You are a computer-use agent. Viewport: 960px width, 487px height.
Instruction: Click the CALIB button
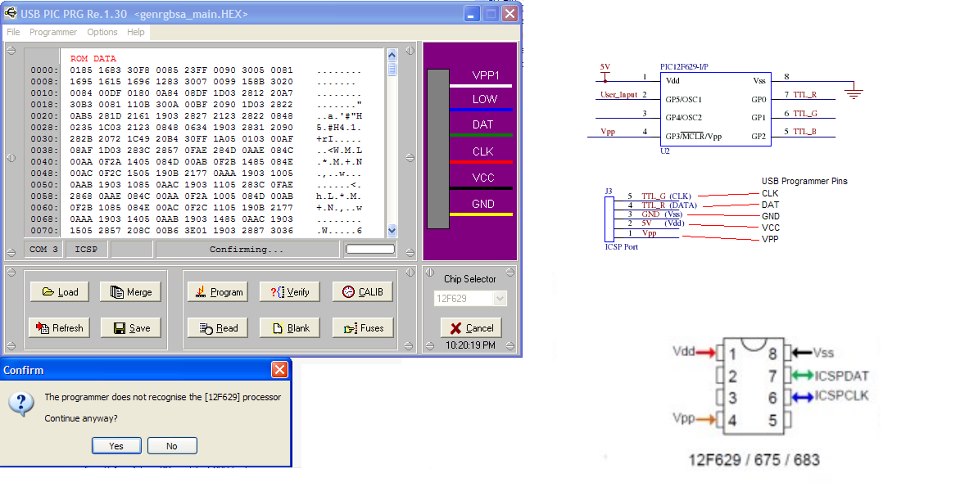coord(362,292)
